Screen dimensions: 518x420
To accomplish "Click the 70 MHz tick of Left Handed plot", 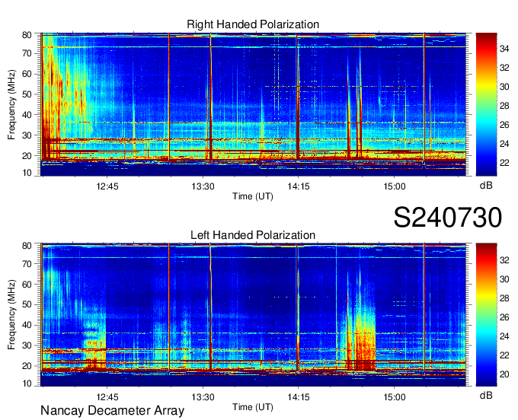I will click(x=27, y=263).
